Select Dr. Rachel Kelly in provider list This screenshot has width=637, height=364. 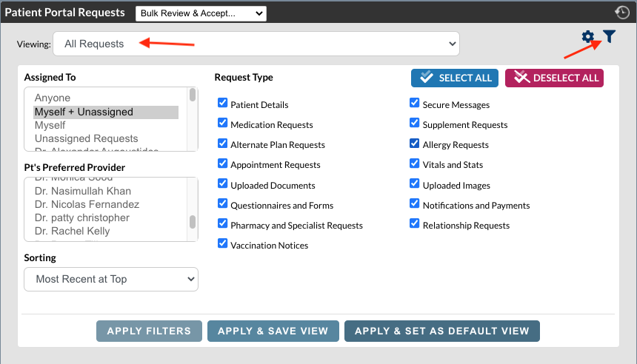[x=106, y=232]
